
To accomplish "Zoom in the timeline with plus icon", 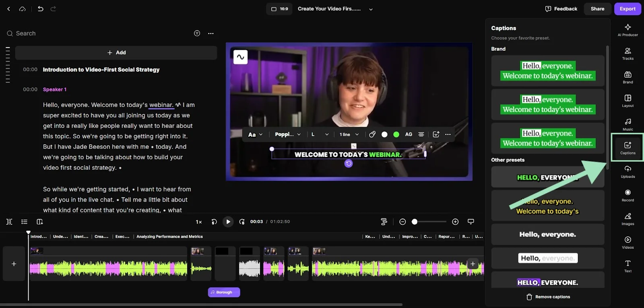I will point(455,222).
